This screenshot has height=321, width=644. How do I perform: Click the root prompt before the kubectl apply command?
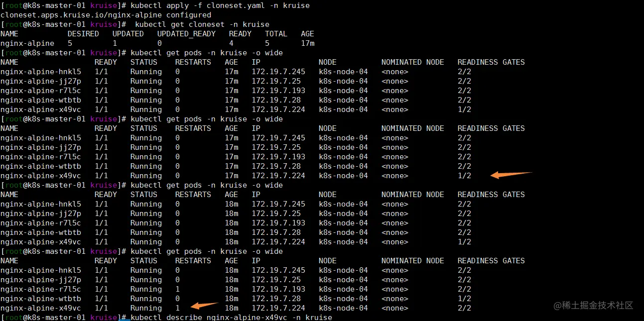(63, 5)
